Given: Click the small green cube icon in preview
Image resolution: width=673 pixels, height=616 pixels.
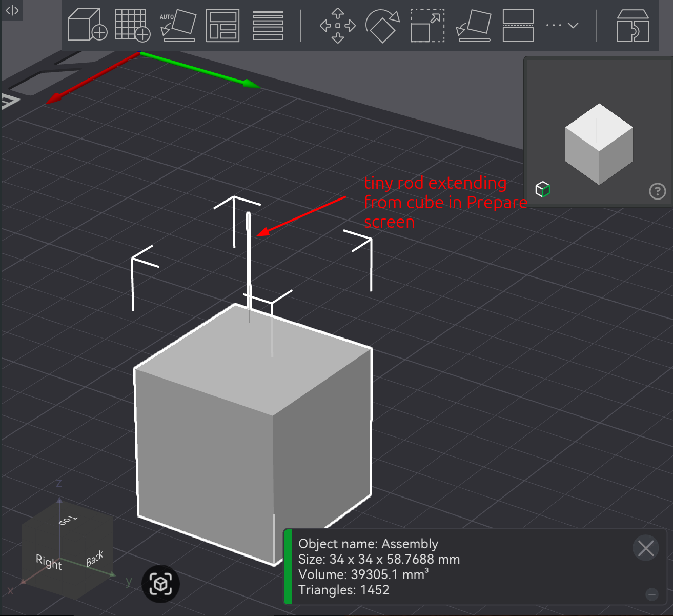Looking at the screenshot, I should point(543,189).
